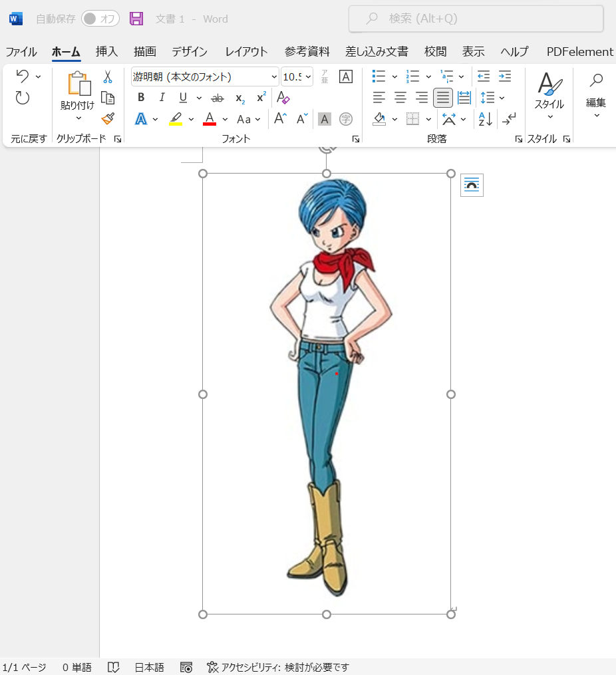Toggle the AutoSave switch
Viewport: 616px width, 675px height.
click(x=100, y=19)
